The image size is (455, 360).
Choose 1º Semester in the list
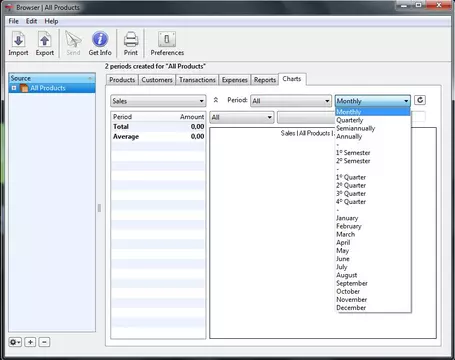point(353,153)
